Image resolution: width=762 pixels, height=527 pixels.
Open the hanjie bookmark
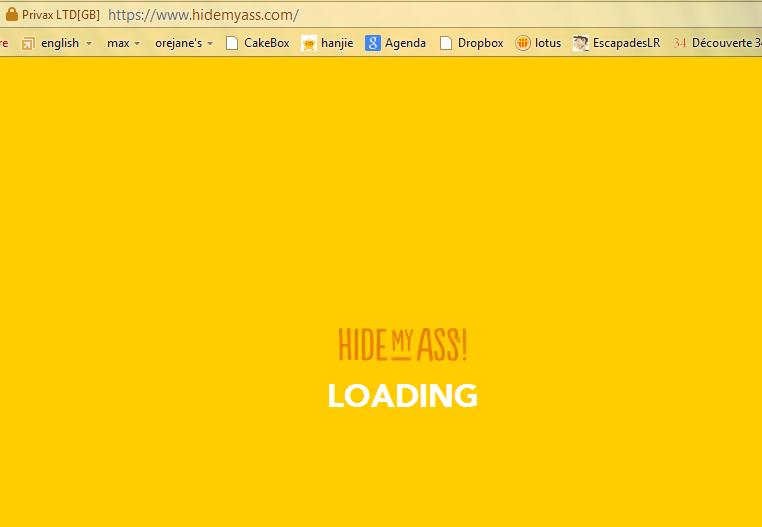pos(327,43)
